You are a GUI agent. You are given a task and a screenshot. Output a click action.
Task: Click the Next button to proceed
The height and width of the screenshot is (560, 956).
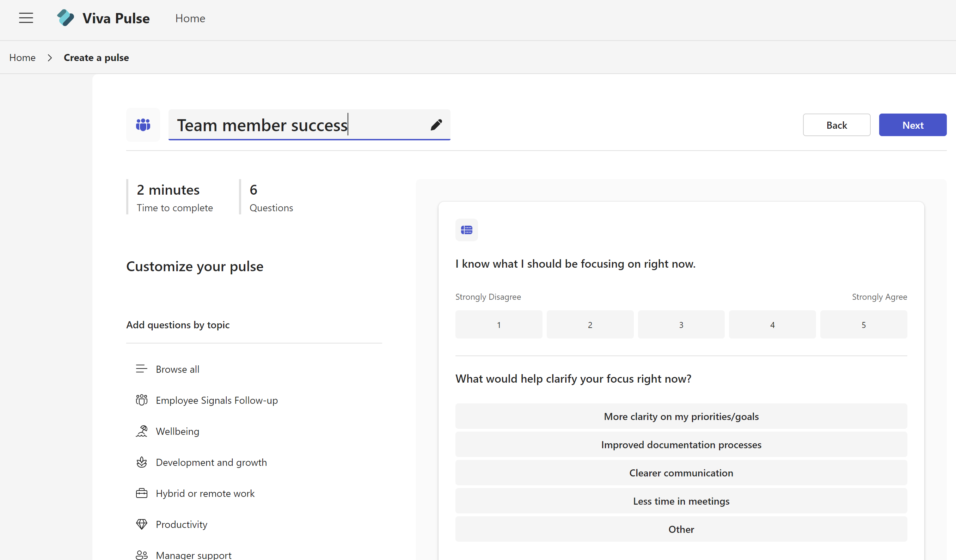(913, 125)
